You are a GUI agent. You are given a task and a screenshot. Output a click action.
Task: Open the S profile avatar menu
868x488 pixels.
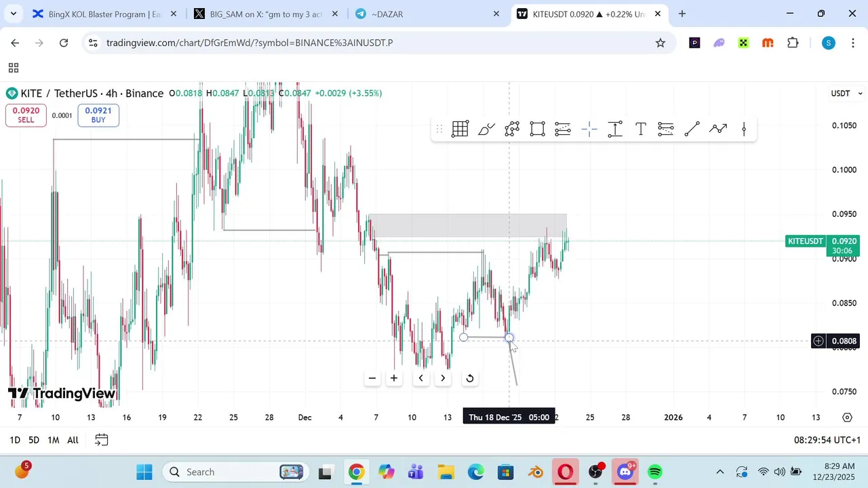pos(828,43)
